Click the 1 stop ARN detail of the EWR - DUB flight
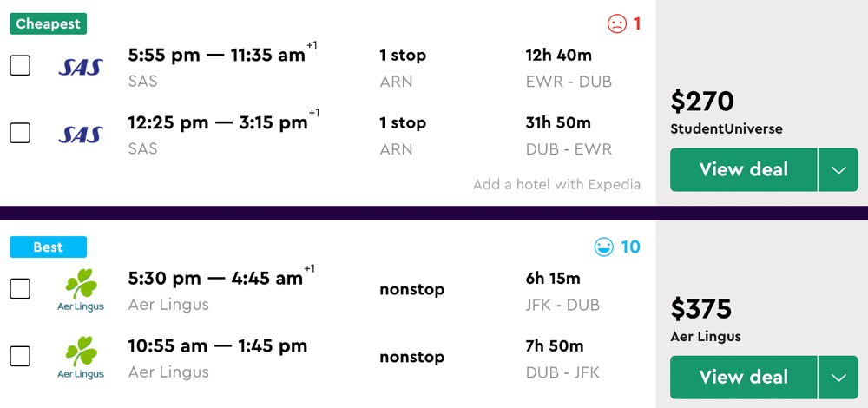 click(402, 68)
